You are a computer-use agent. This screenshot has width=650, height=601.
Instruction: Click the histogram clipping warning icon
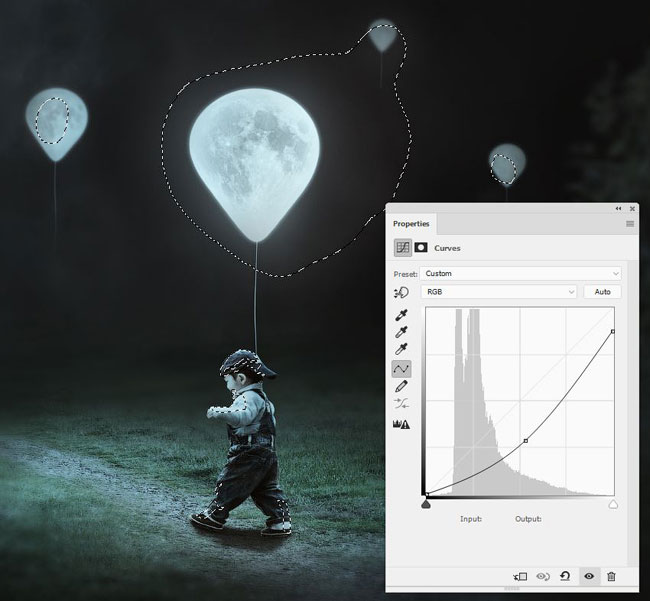tap(401, 424)
